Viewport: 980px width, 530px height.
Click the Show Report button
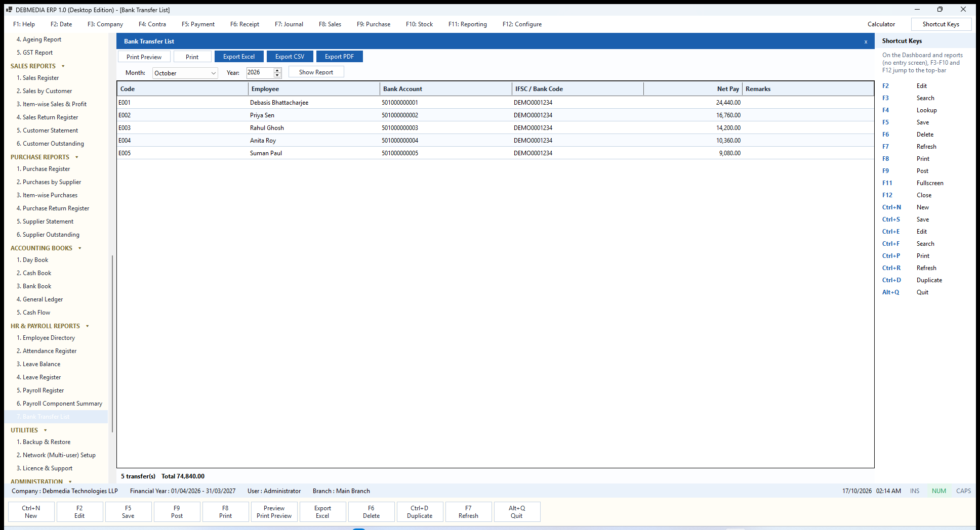click(316, 72)
